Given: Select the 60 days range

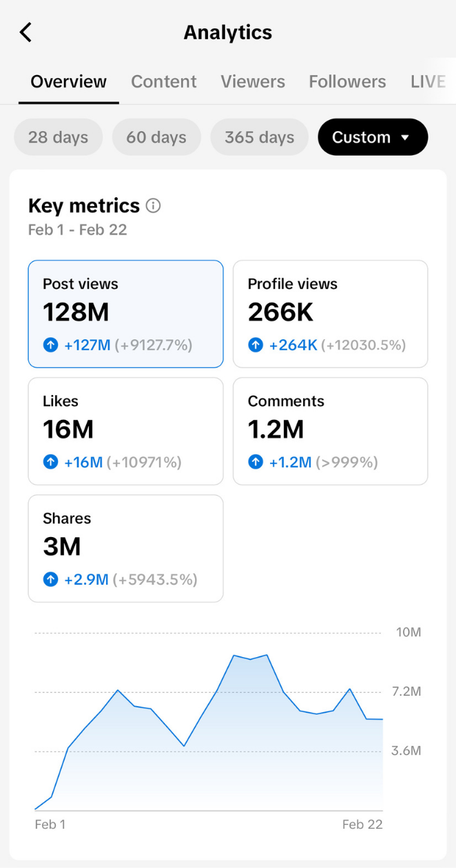Looking at the screenshot, I should (x=156, y=137).
